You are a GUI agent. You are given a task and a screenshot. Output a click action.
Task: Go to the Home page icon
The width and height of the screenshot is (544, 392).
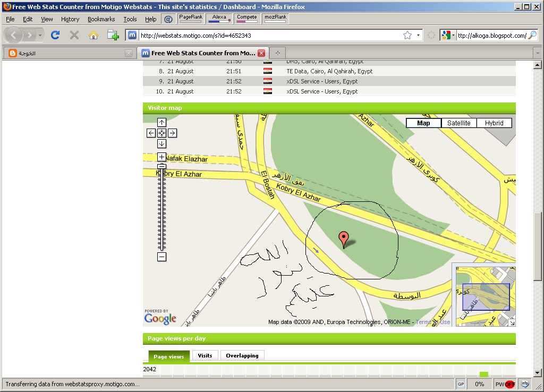(x=93, y=35)
